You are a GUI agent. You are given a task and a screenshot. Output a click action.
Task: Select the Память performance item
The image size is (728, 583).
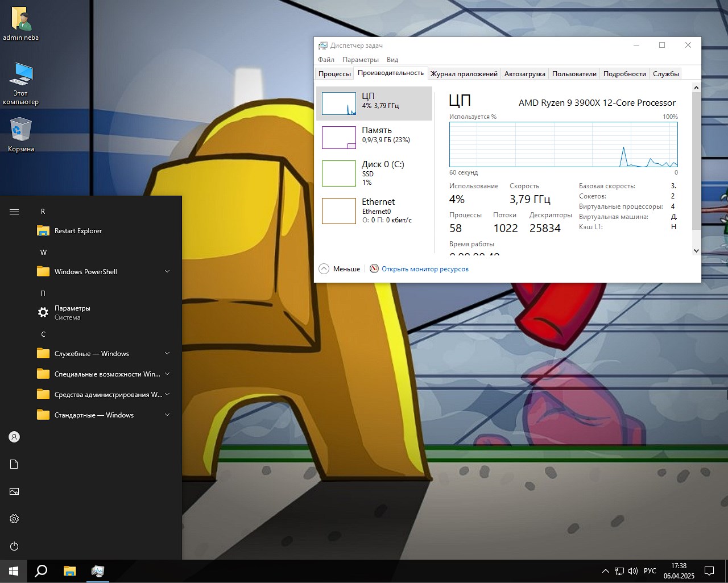click(x=374, y=138)
